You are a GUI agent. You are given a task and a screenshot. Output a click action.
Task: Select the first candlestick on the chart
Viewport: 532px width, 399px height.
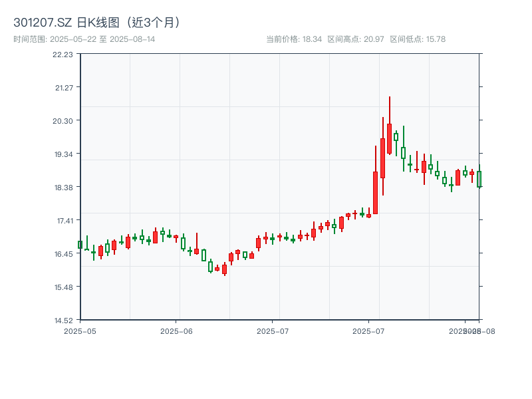pyautogui.click(x=80, y=245)
